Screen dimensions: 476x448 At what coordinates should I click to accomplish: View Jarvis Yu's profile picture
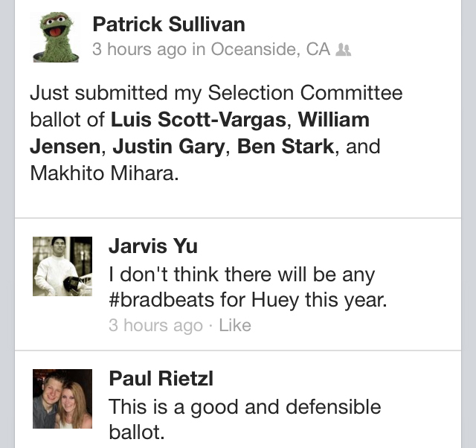tap(62, 266)
